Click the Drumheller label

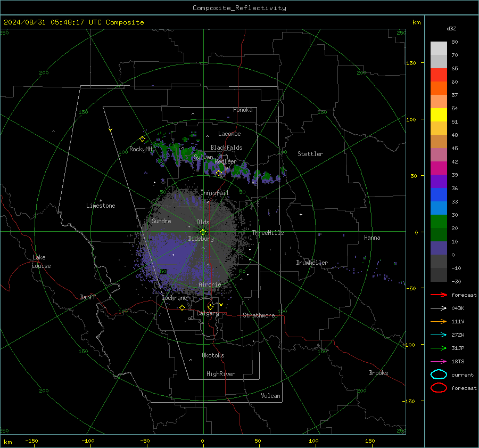pos(312,263)
